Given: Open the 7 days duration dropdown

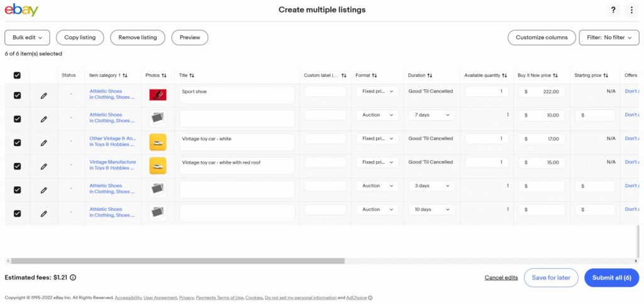Looking at the screenshot, I should [431, 115].
